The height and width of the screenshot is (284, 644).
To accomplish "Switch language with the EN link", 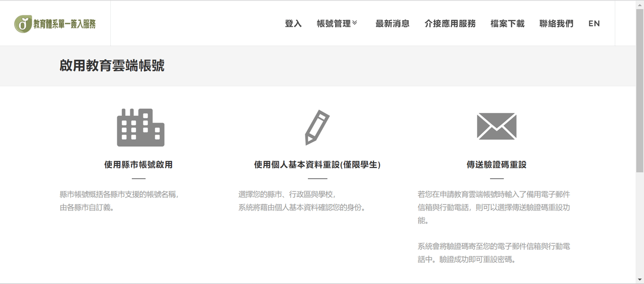I will 594,24.
